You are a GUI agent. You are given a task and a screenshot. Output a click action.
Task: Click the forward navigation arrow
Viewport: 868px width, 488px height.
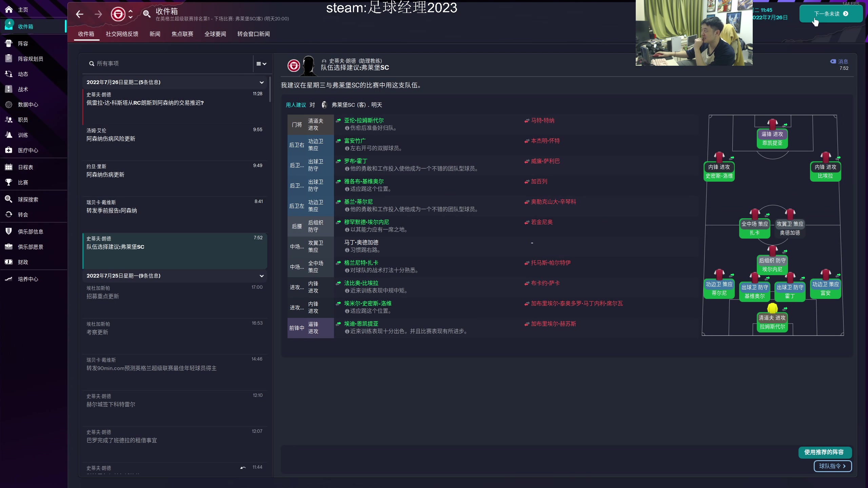[x=98, y=14]
